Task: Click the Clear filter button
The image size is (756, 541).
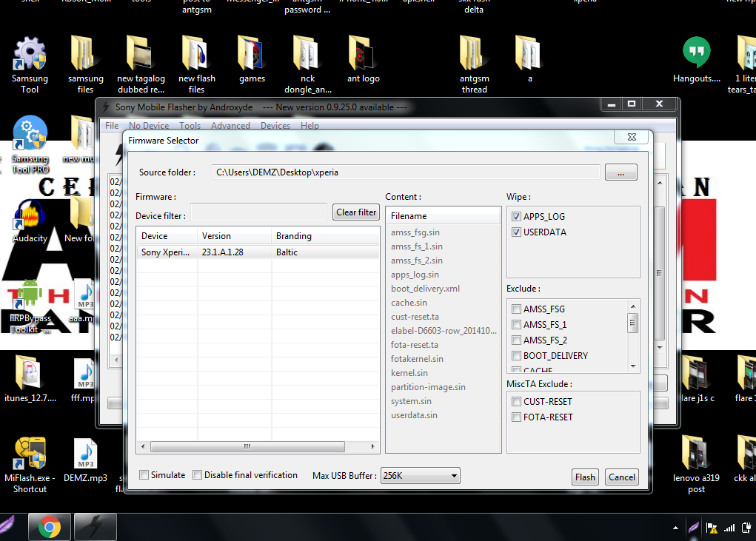Action: click(356, 212)
